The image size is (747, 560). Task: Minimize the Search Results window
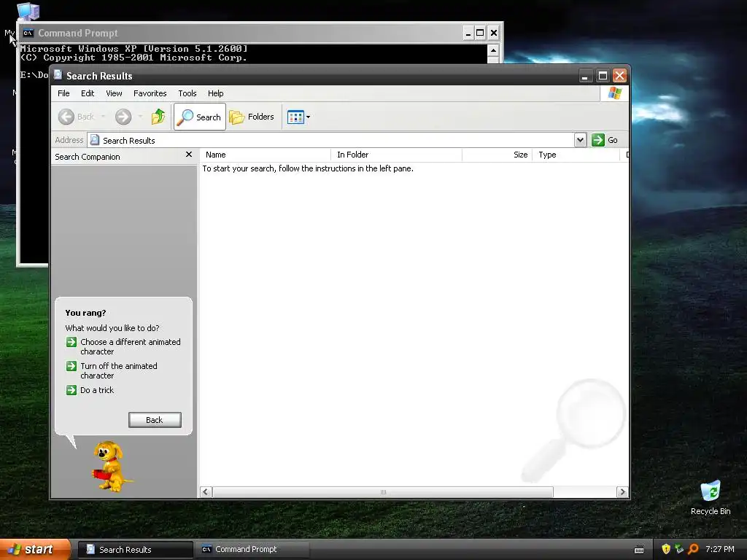tap(585, 76)
